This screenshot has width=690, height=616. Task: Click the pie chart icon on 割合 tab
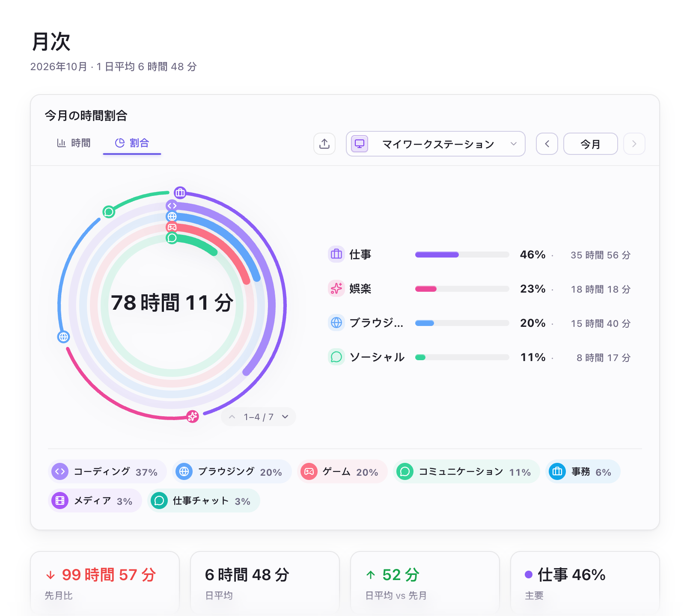click(119, 143)
